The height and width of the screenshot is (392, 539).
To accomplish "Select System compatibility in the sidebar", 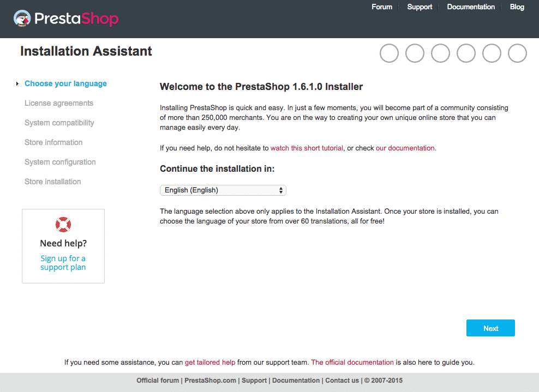I will [59, 123].
